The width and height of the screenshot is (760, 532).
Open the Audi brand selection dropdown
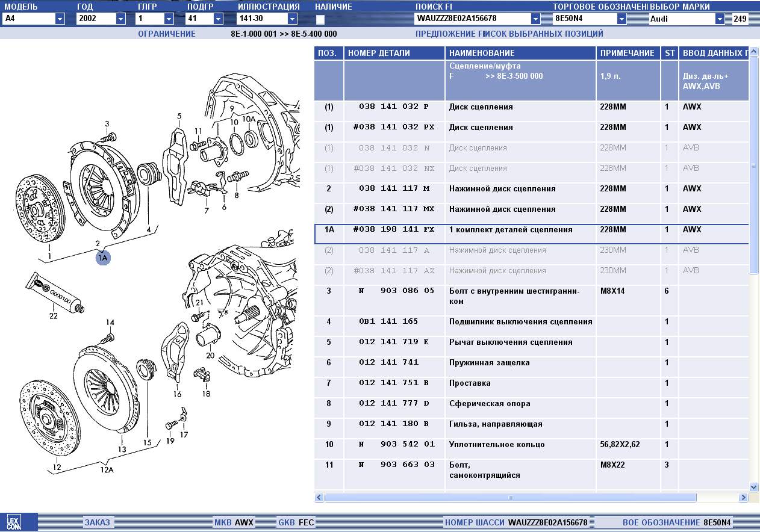click(x=720, y=19)
